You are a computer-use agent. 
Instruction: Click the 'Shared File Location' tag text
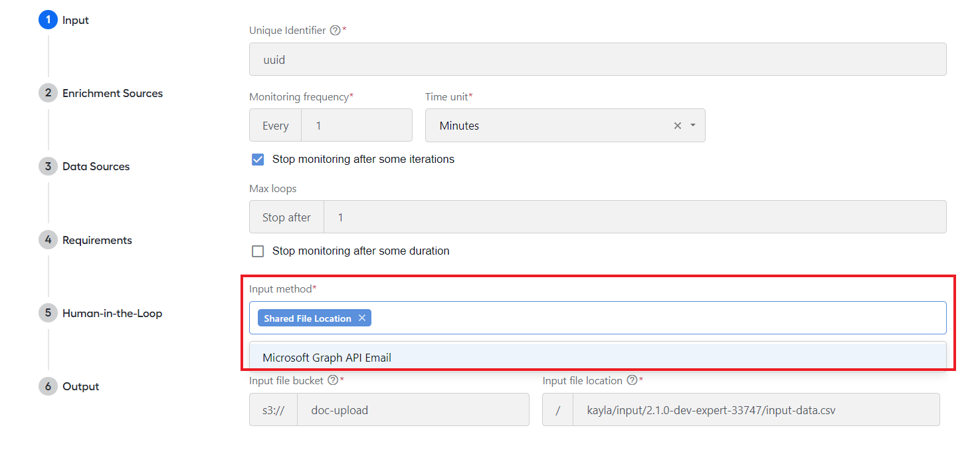coord(308,318)
